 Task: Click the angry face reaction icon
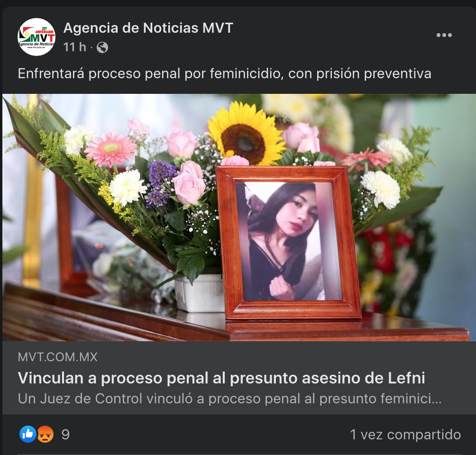coord(46,434)
